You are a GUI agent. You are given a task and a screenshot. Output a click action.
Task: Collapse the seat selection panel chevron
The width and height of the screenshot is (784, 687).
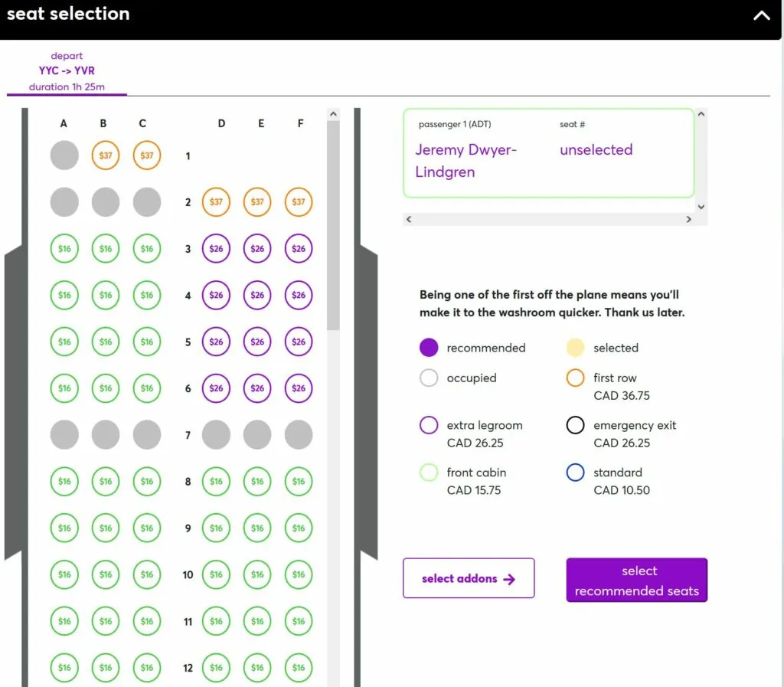[x=762, y=15]
